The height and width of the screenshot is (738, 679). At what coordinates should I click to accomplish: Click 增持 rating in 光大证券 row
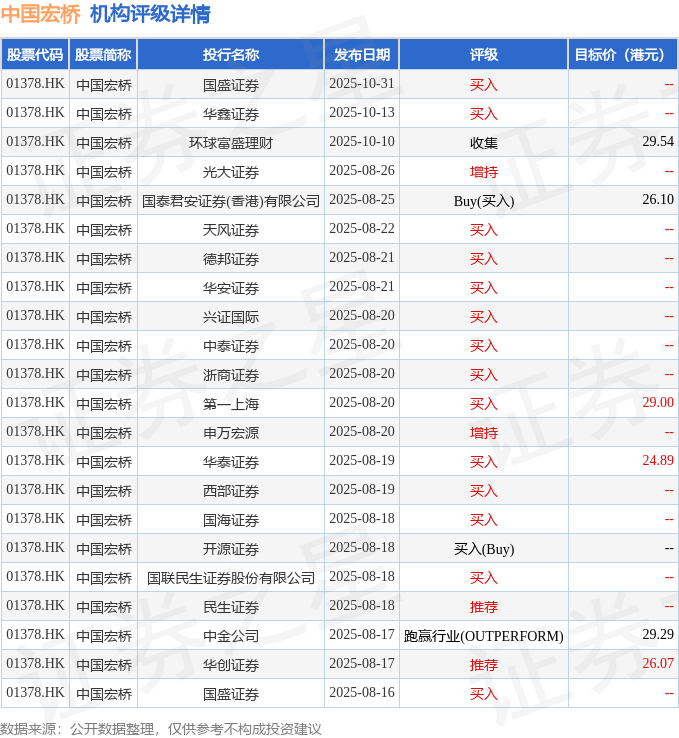[x=484, y=172]
